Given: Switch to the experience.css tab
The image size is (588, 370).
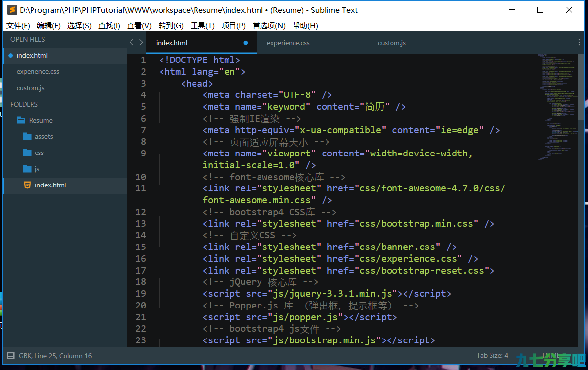Looking at the screenshot, I should tap(288, 43).
